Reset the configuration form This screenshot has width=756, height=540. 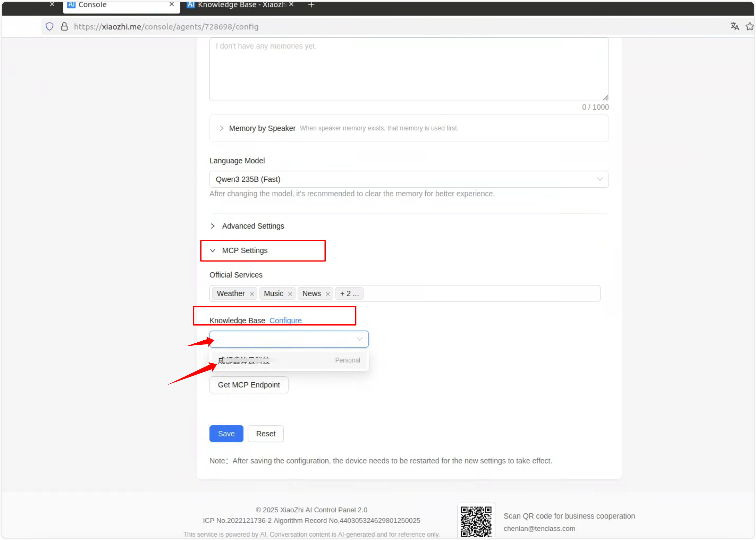pyautogui.click(x=266, y=434)
